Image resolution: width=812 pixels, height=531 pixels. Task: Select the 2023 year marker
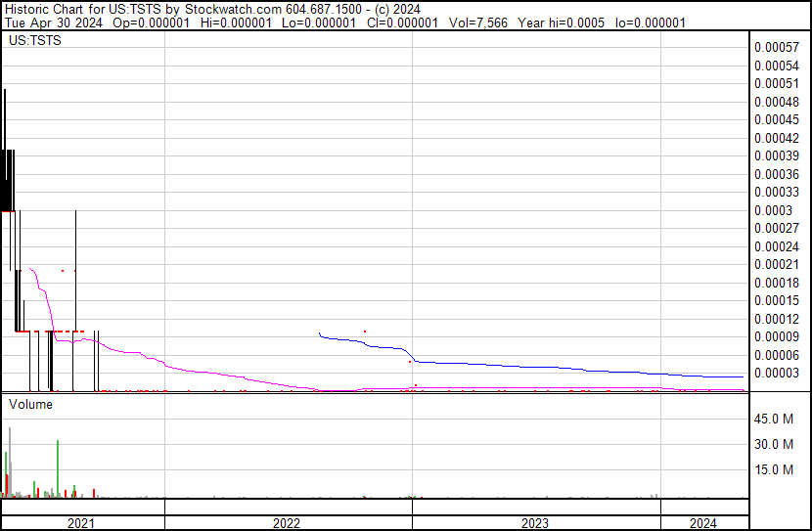[x=535, y=523]
